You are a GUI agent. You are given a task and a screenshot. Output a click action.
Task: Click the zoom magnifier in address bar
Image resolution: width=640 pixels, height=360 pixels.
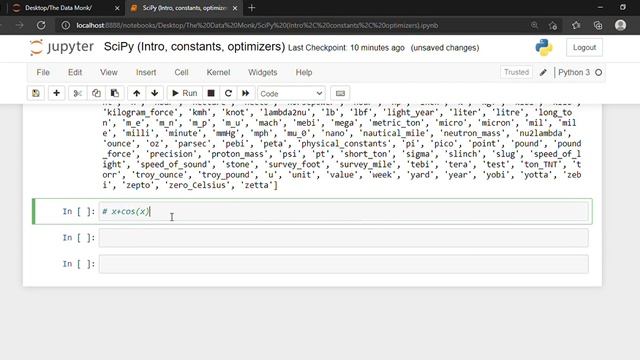point(534,25)
